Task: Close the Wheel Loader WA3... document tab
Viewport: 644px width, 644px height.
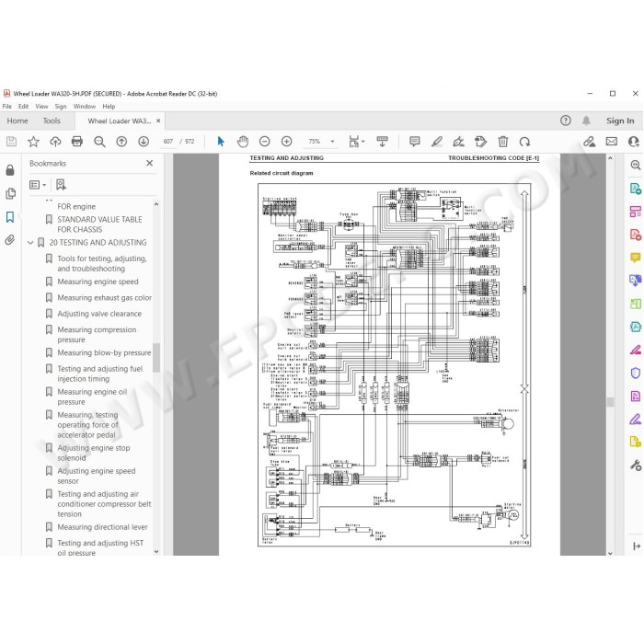Action: pos(158,121)
